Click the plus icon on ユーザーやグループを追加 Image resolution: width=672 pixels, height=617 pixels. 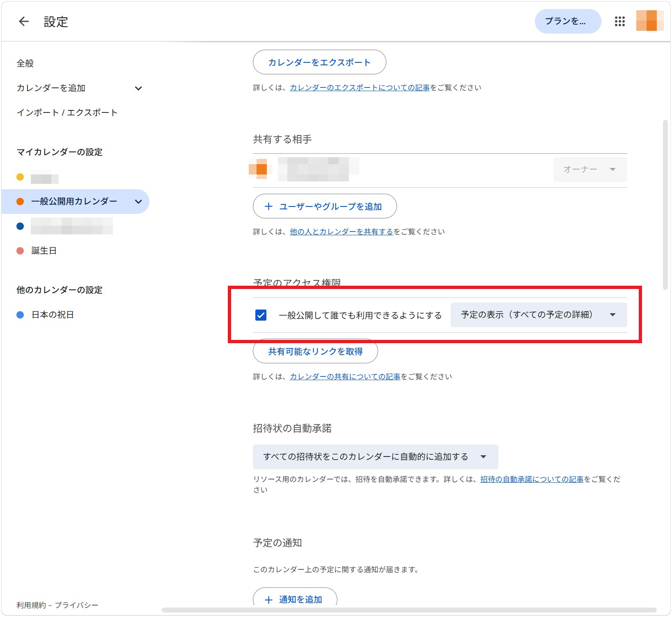tap(269, 206)
